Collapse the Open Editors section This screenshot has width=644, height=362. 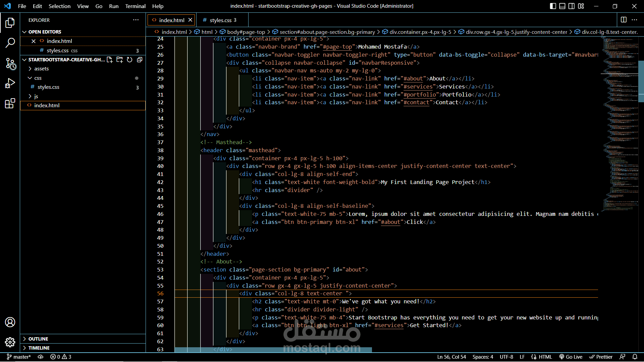pos(83,32)
